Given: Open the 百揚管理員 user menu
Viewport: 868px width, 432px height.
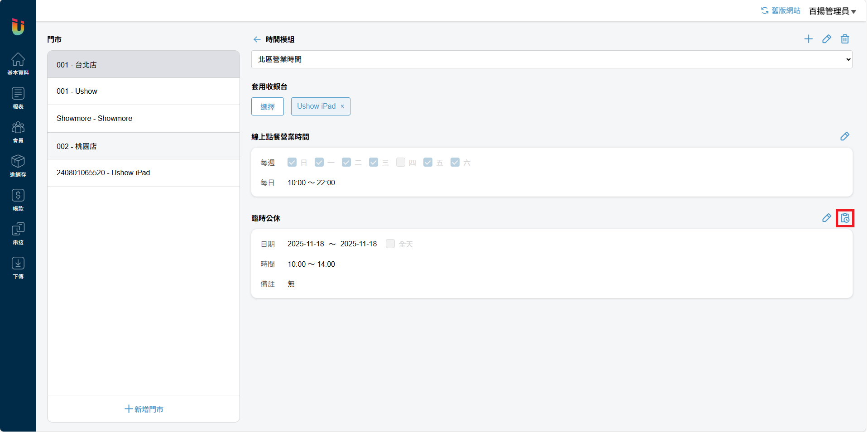Looking at the screenshot, I should click(x=832, y=11).
